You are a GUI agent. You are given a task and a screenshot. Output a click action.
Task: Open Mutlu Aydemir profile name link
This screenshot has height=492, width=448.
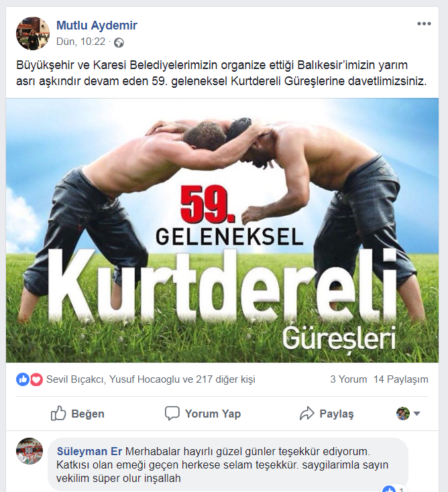tap(97, 25)
